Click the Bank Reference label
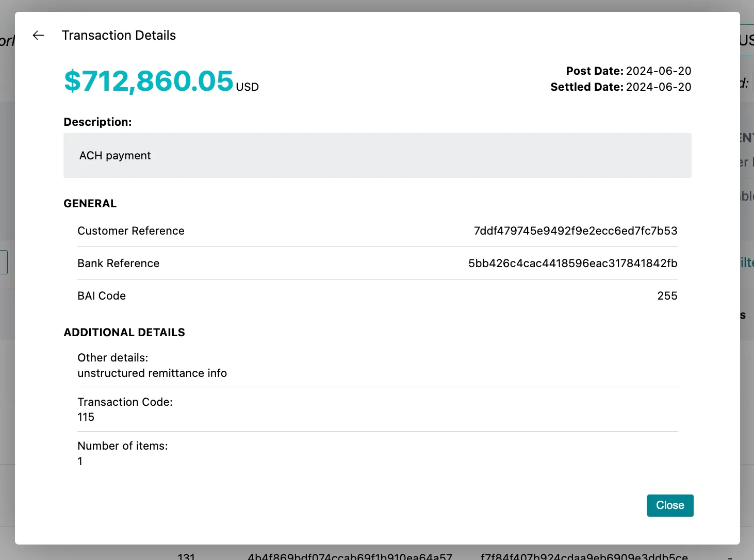This screenshot has height=560, width=754. (118, 263)
